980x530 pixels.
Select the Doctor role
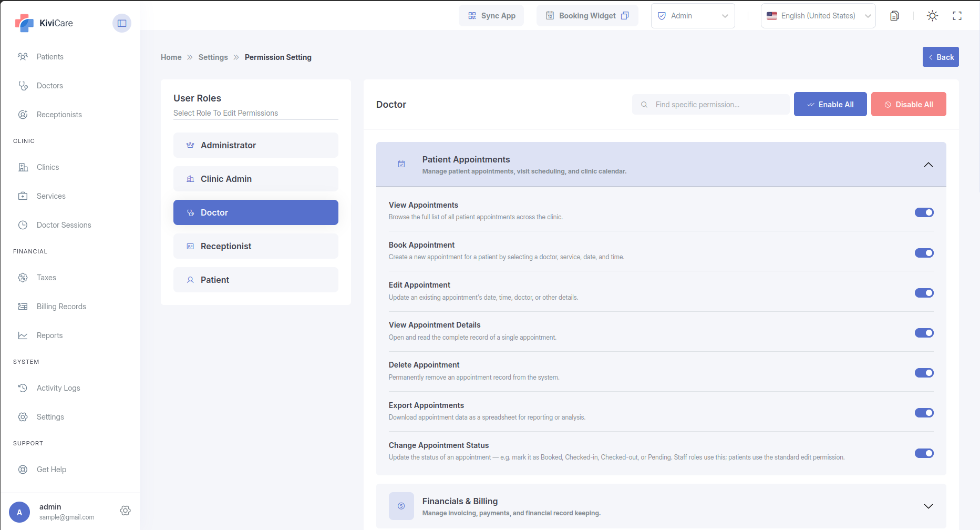point(256,212)
